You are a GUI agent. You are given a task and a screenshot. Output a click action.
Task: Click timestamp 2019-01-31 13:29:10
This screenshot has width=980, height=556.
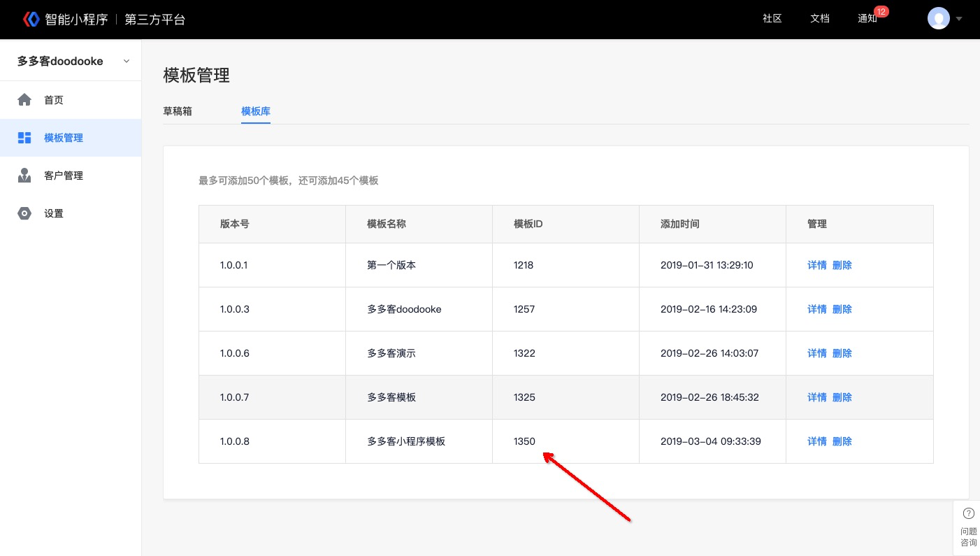point(707,265)
